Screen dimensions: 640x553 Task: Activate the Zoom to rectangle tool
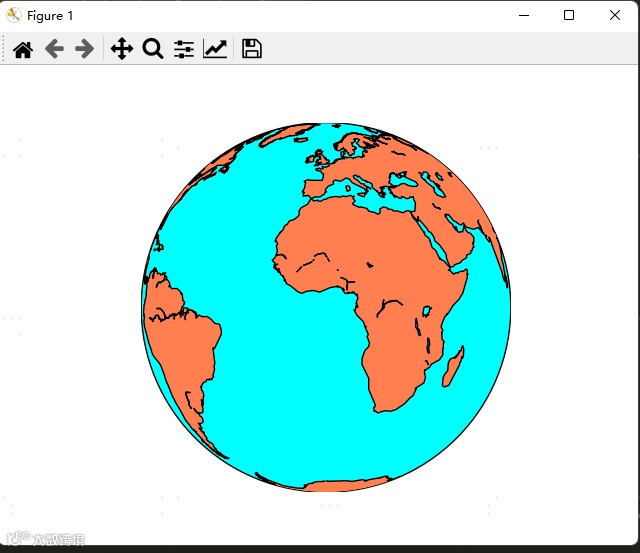click(x=153, y=49)
